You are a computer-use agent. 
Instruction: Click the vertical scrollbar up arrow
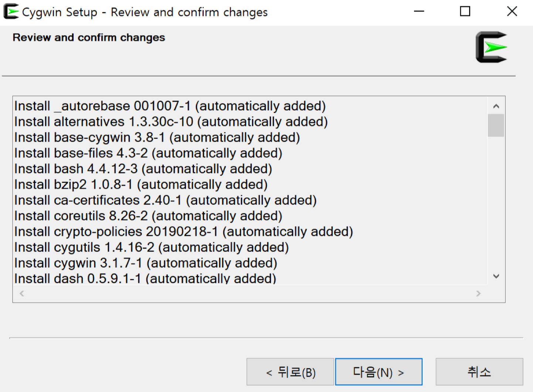496,106
